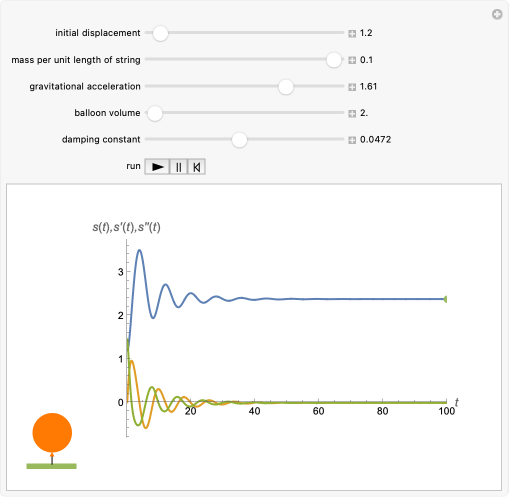Reset animation with the skip-to-start button
The image size is (509, 498).
(x=197, y=167)
